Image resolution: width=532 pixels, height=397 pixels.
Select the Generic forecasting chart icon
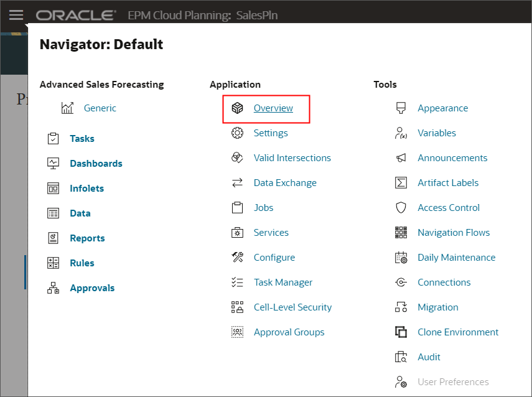[x=68, y=108]
